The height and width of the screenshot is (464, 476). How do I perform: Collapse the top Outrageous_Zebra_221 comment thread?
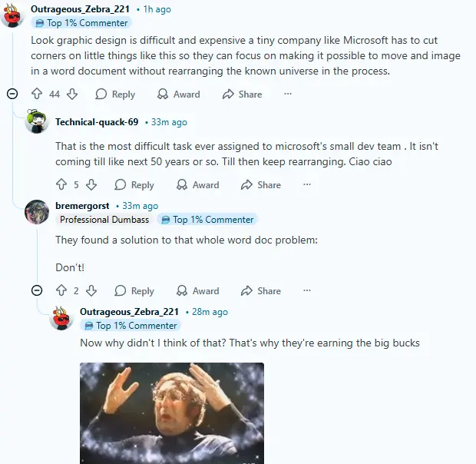12,94
